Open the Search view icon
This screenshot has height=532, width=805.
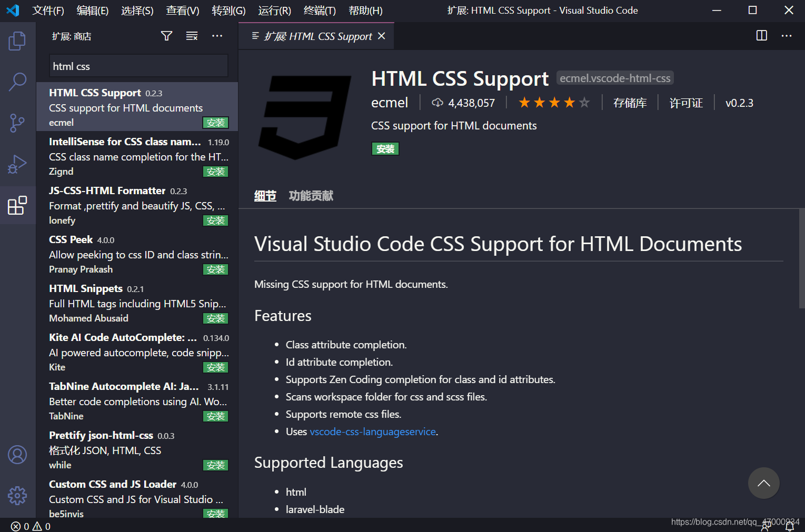coord(17,82)
